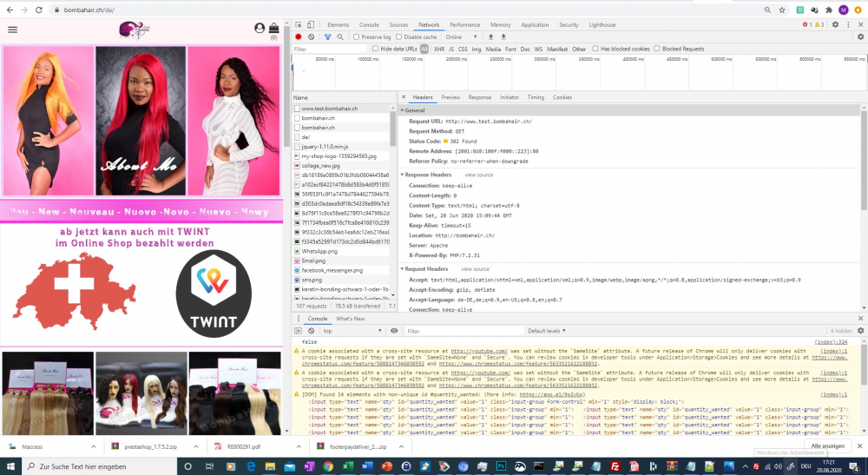Open Console settings gear icon
868x475 pixels.
[860, 331]
